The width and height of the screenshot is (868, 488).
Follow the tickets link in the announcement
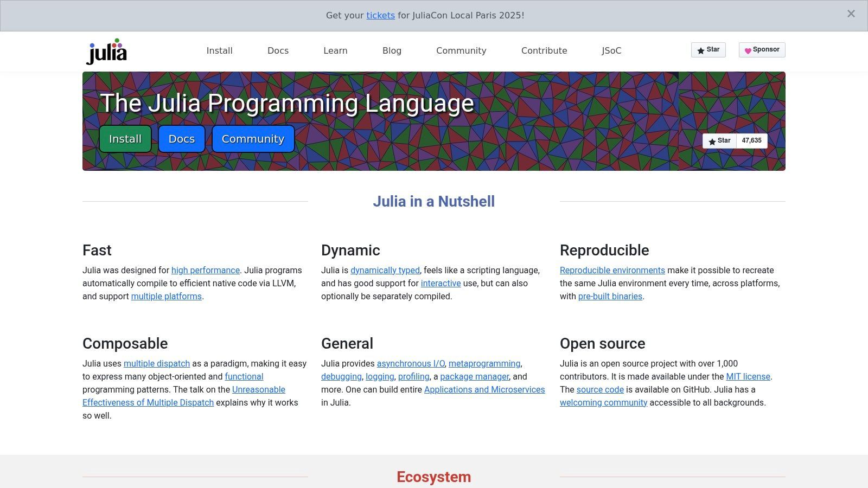click(x=380, y=15)
